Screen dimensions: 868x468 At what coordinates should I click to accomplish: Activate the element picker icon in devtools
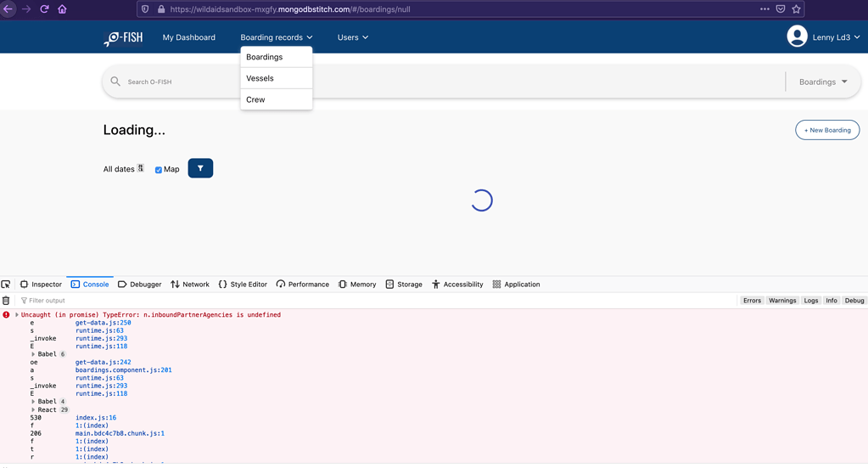pos(6,285)
